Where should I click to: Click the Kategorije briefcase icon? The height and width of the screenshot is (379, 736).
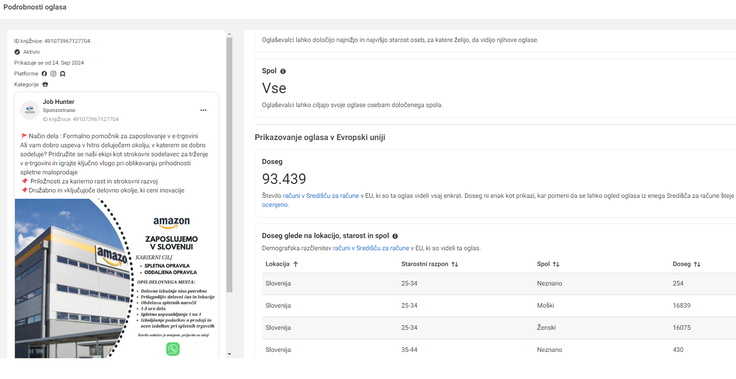(x=45, y=85)
